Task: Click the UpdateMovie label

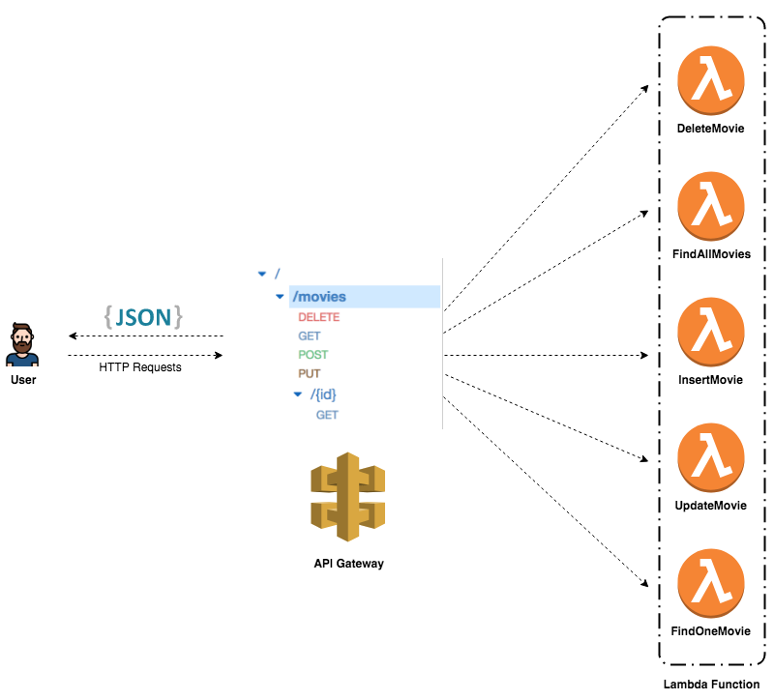Action: [710, 506]
